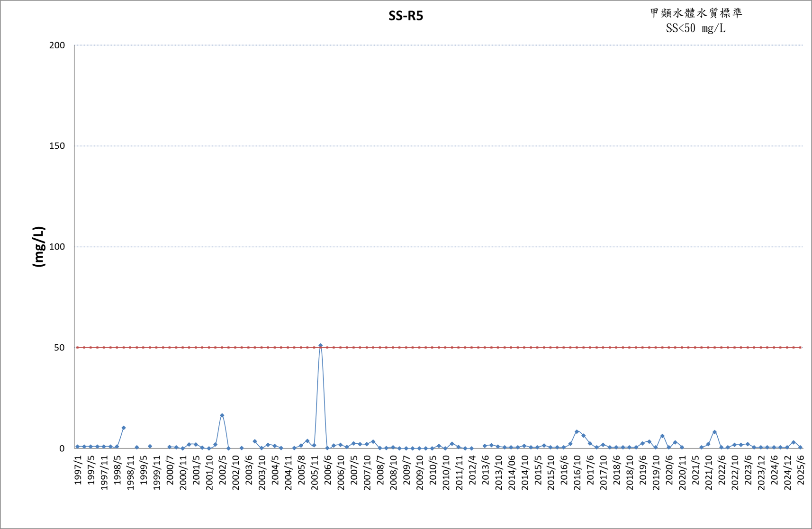The image size is (812, 529).
Task: Click the x-axis label 1999/11
Action: [157, 473]
